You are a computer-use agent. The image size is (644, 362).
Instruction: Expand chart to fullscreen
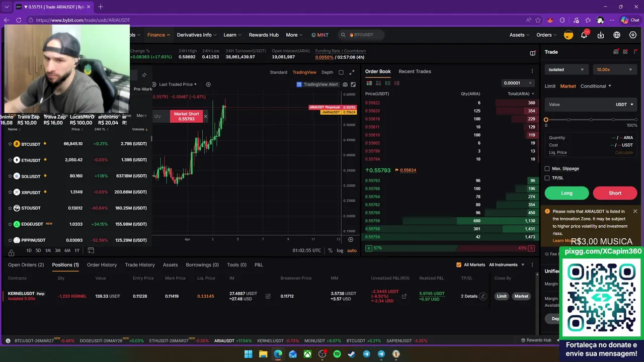(x=352, y=72)
